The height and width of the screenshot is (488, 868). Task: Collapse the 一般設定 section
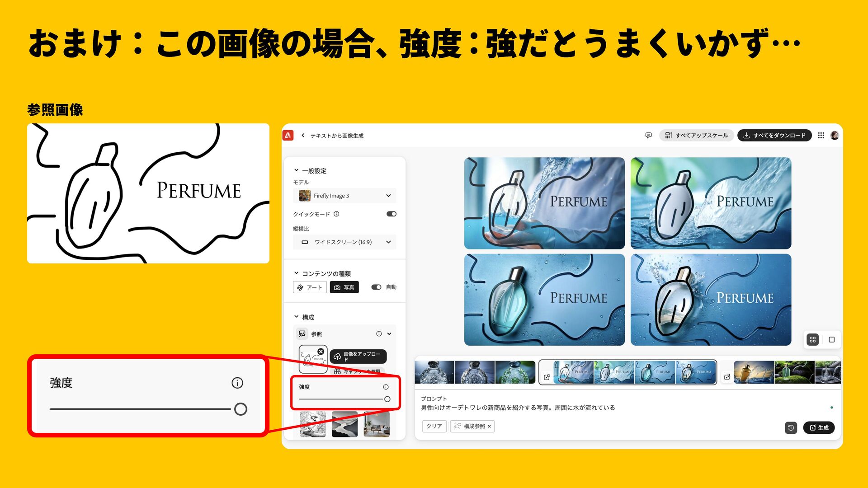pos(297,170)
